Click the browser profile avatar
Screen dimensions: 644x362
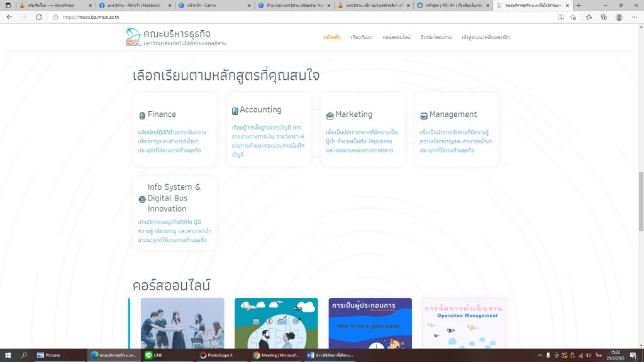click(x=619, y=17)
